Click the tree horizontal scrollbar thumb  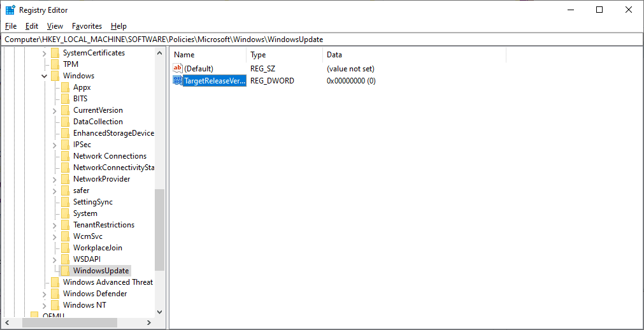[70, 324]
